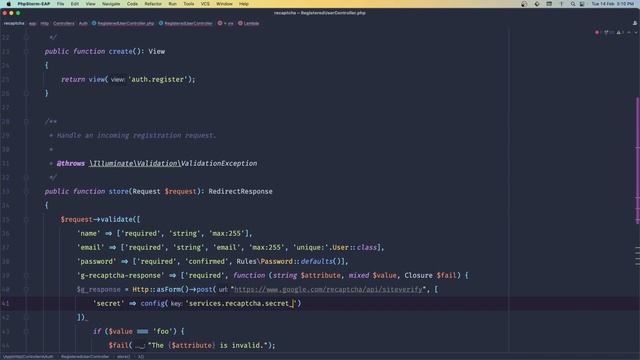Viewport: 640px width, 360px height.
Task: Click the 'secret' array key
Action: [109, 303]
